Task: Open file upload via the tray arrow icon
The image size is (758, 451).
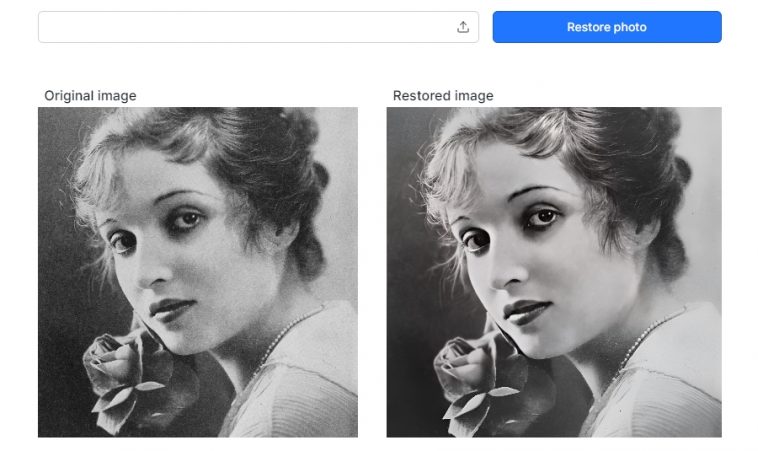Action: coord(463,27)
